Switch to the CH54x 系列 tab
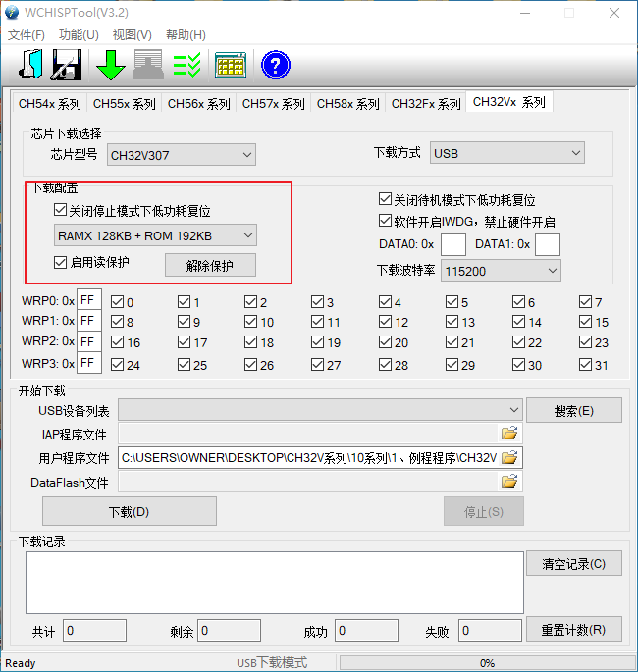Image resolution: width=638 pixels, height=672 pixels. 50,104
